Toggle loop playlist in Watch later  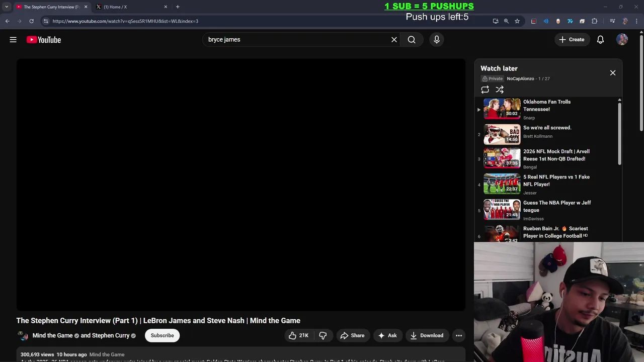point(485,90)
